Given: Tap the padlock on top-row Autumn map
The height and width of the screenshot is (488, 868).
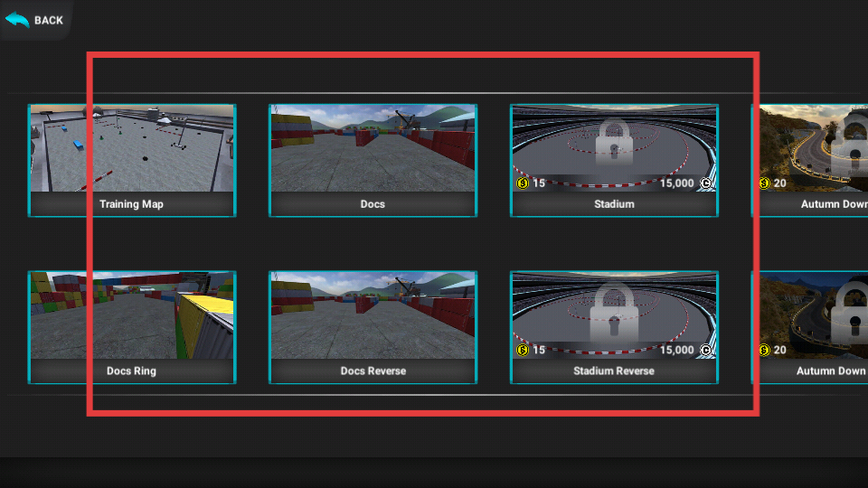Looking at the screenshot, I should coord(850,138).
